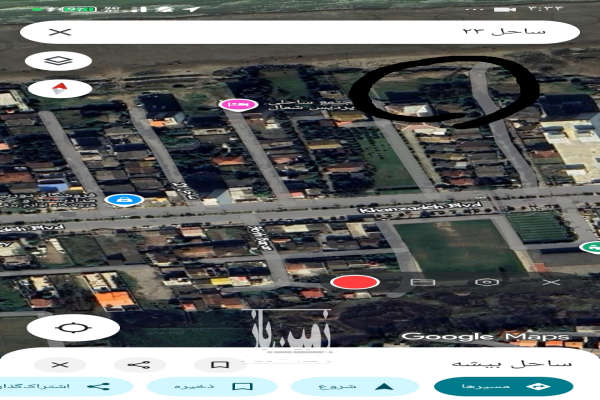Tap the blue shopping marker on map
This screenshot has height=400, width=600.
(123, 199)
